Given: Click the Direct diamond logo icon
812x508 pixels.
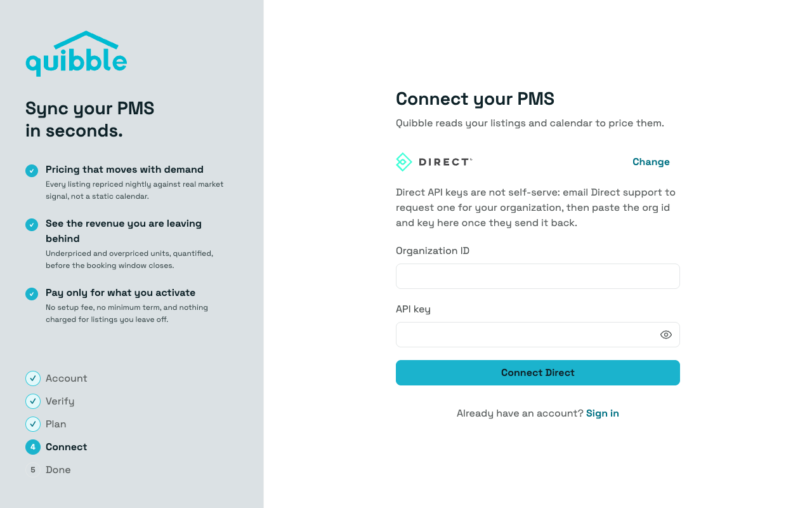Looking at the screenshot, I should pyautogui.click(x=403, y=162).
